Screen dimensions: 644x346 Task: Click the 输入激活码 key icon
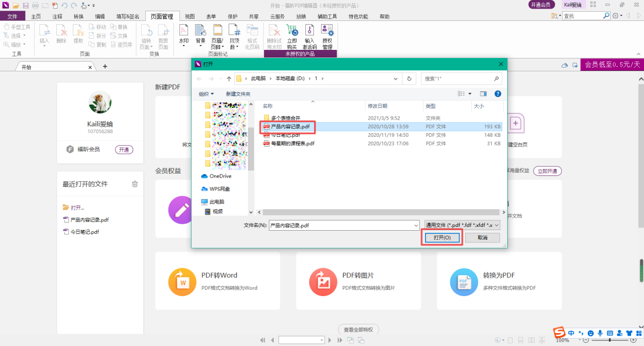[310, 31]
